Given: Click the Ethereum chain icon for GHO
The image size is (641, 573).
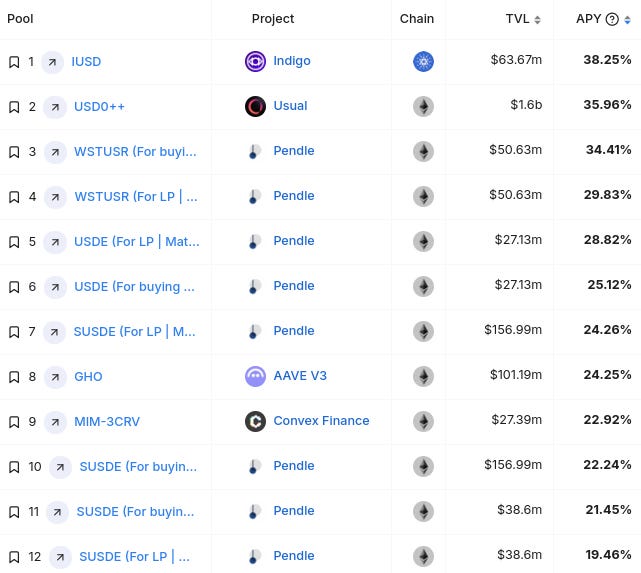Looking at the screenshot, I should tap(424, 376).
